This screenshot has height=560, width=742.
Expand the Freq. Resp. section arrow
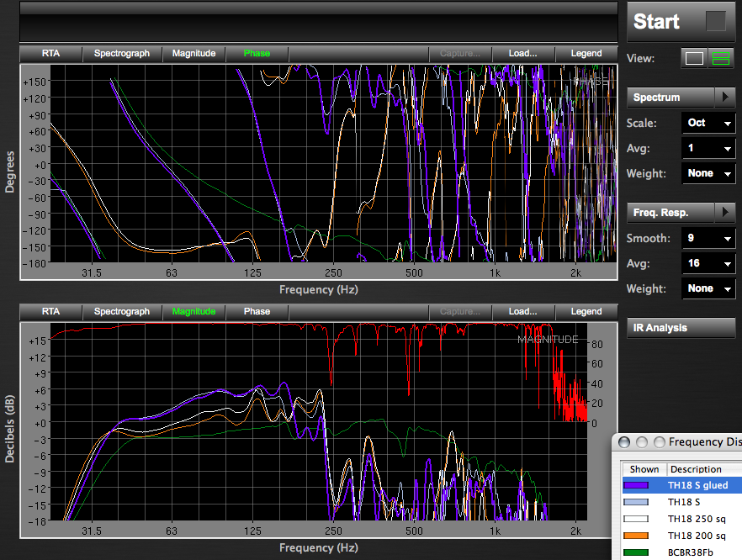(725, 213)
